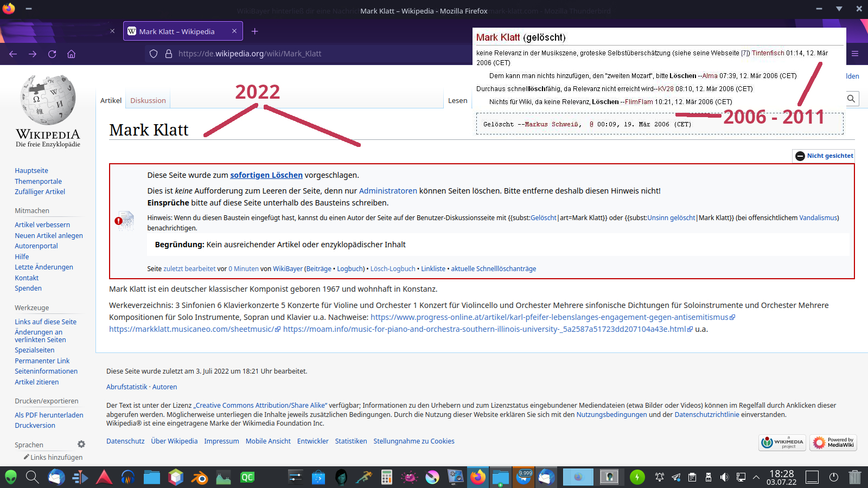Open the Administratoren link
The image size is (868, 488).
388,191
